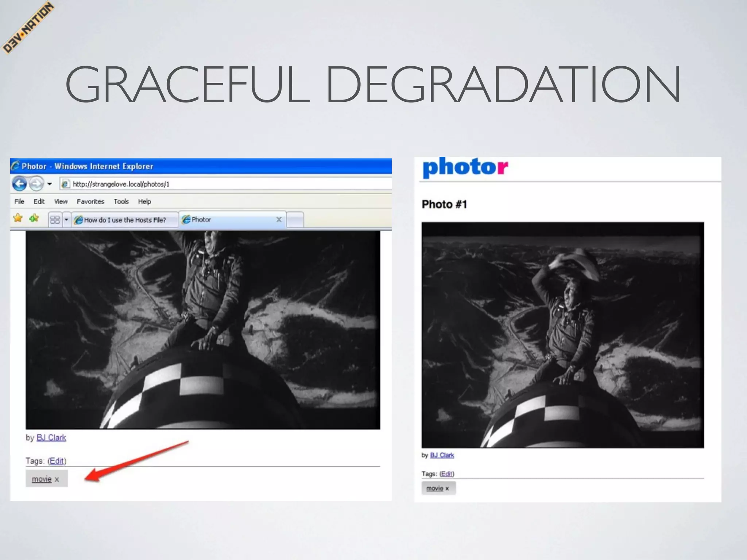Close the Photor tab
747x560 pixels.
[279, 219]
